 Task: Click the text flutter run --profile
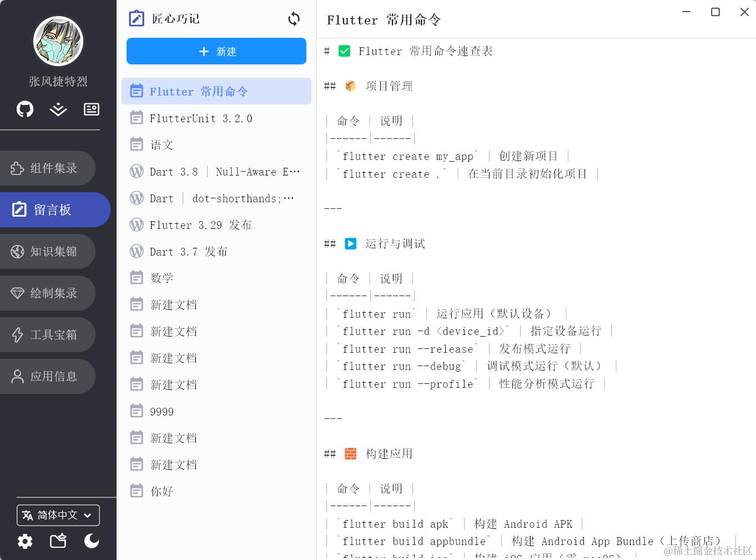408,384
